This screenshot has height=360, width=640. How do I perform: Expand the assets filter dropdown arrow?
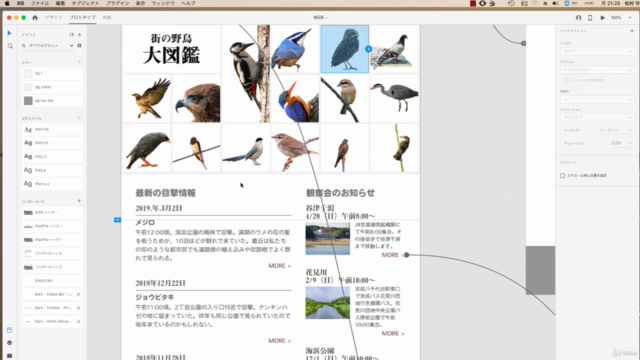click(71, 45)
